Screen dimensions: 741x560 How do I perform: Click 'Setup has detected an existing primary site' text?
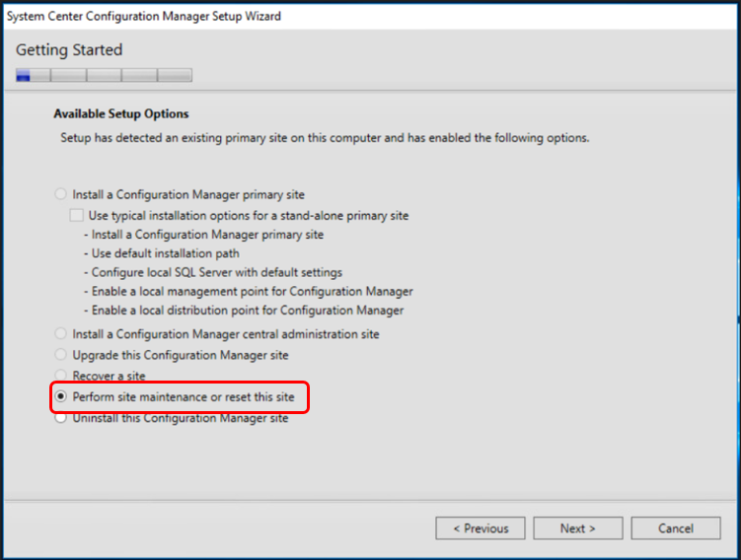coord(325,138)
